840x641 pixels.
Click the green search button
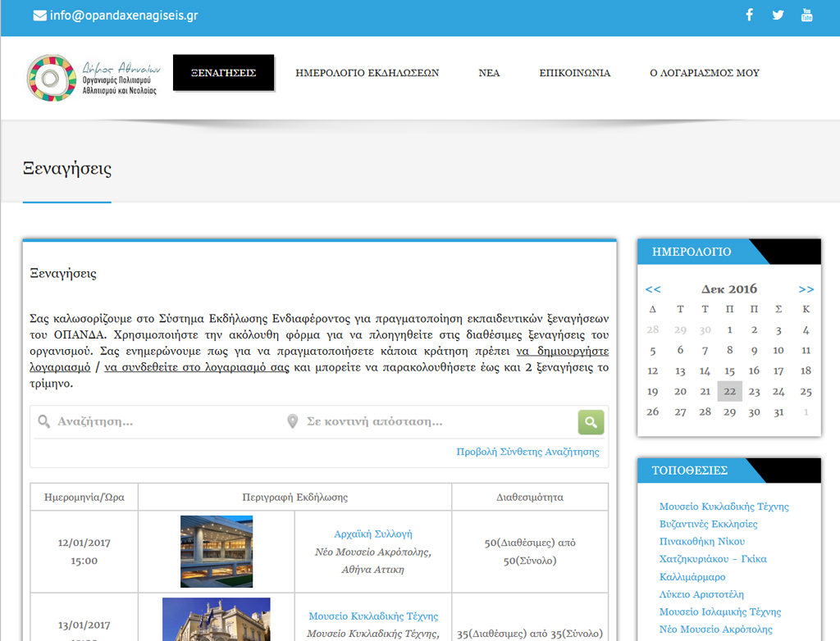coord(591,422)
